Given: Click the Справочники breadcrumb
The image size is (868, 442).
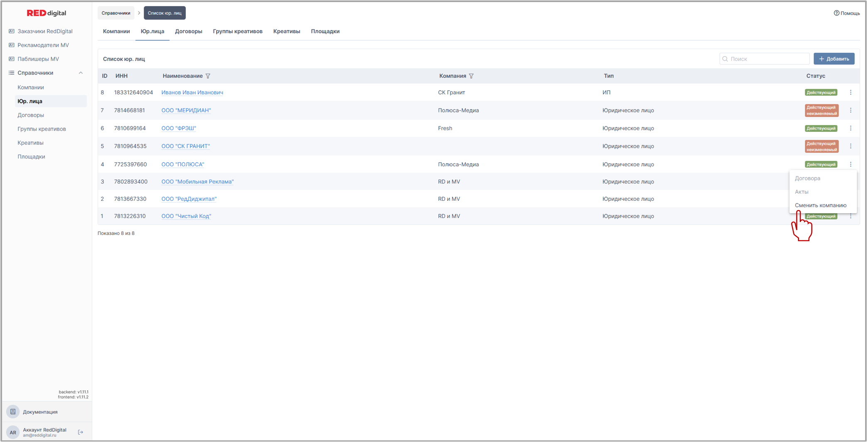Looking at the screenshot, I should click(116, 13).
